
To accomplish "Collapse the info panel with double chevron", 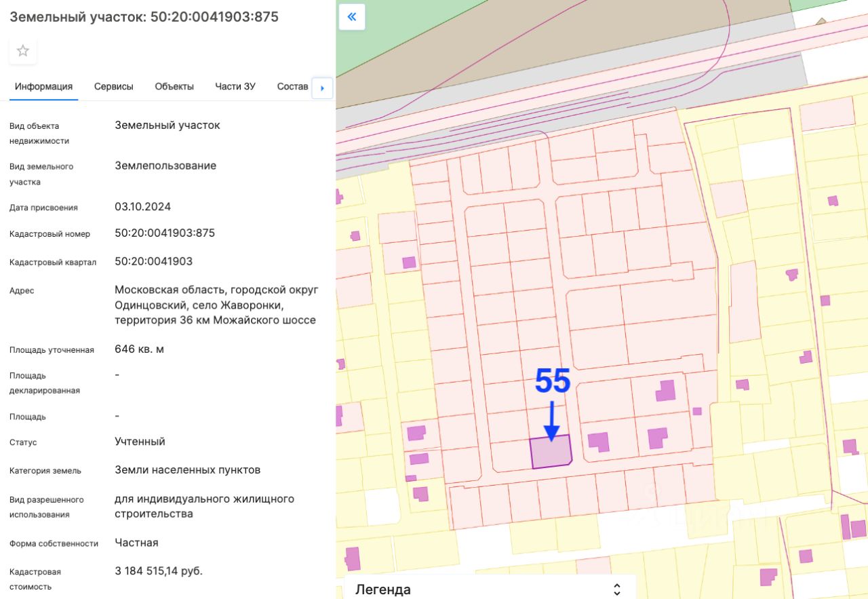I will [x=352, y=17].
